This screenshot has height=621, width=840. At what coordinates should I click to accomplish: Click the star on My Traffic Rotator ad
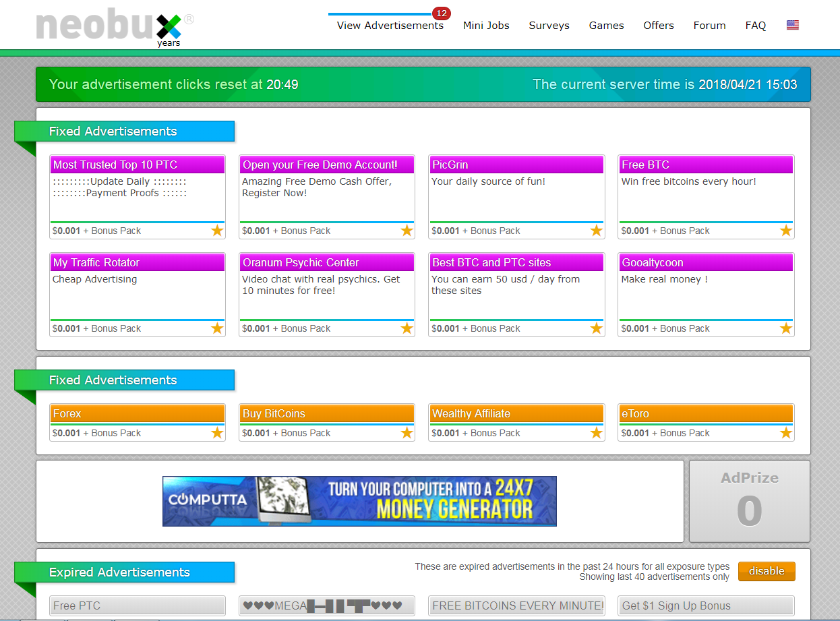pos(217,328)
